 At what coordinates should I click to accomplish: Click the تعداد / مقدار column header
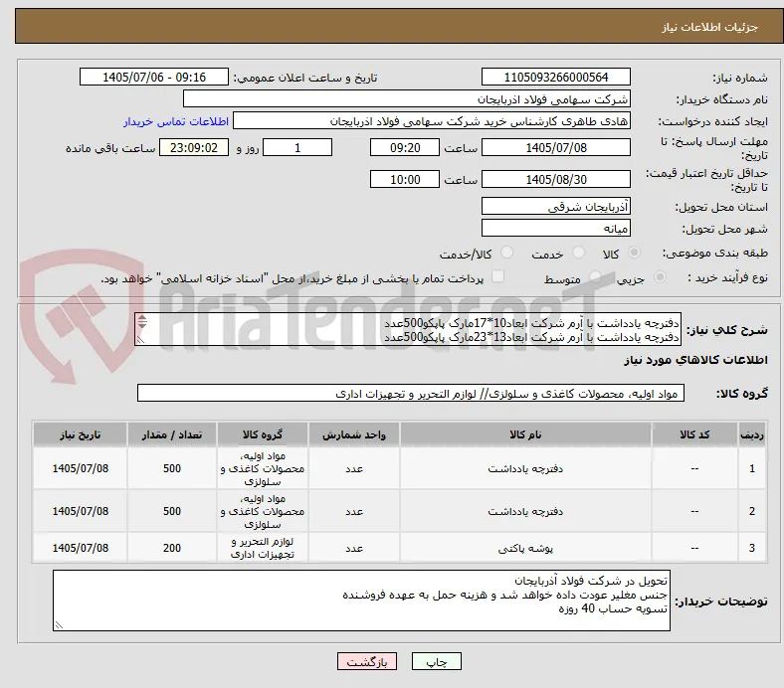pyautogui.click(x=172, y=434)
